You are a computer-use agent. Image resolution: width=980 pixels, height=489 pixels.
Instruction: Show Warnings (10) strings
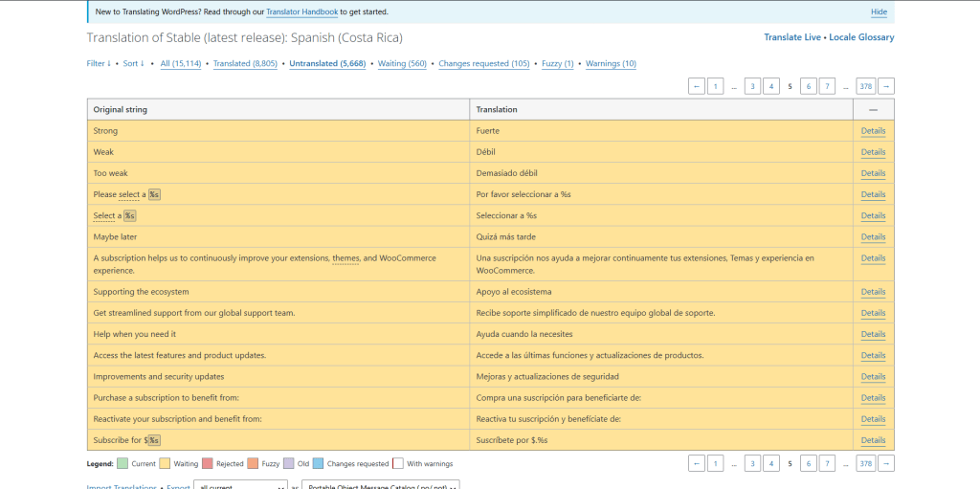(x=611, y=64)
